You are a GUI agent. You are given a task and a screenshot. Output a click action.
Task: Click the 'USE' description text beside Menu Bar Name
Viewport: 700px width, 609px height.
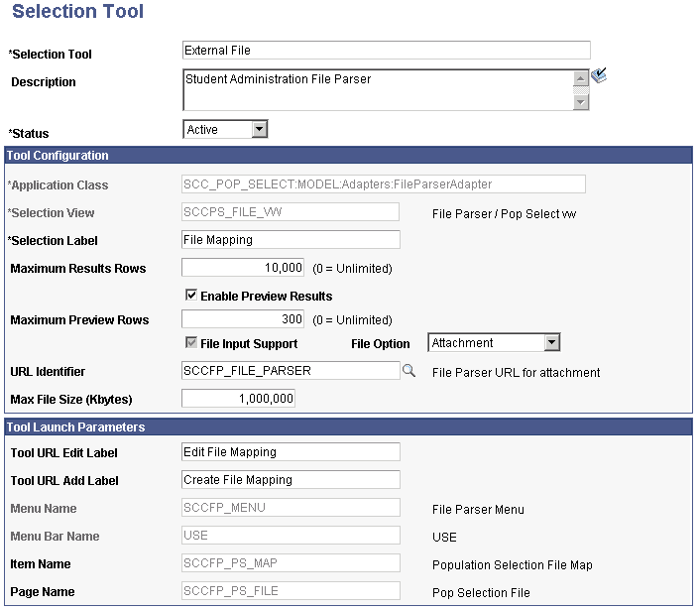[x=444, y=538]
